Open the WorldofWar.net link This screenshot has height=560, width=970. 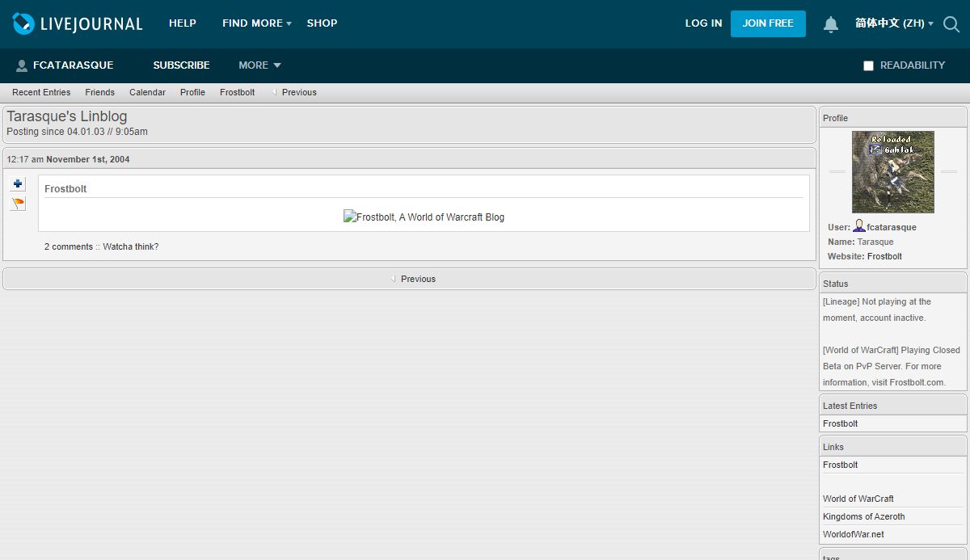(854, 534)
